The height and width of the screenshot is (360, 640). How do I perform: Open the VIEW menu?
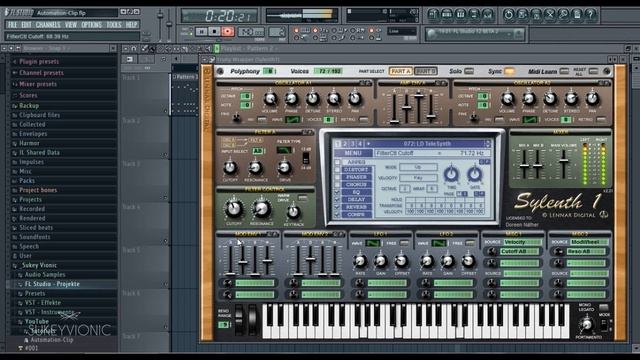[71, 25]
